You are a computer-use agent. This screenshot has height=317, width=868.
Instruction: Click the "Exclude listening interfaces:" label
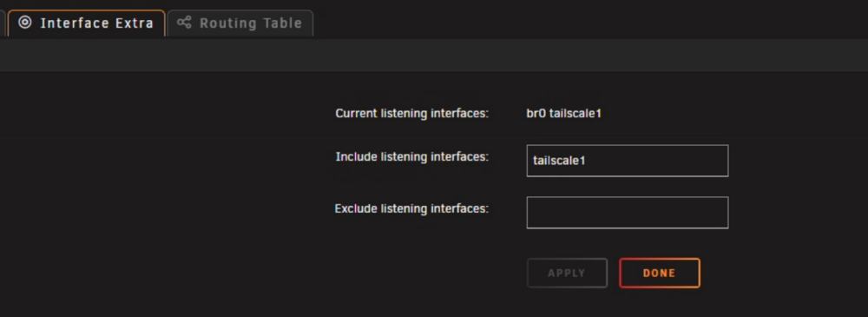click(411, 209)
